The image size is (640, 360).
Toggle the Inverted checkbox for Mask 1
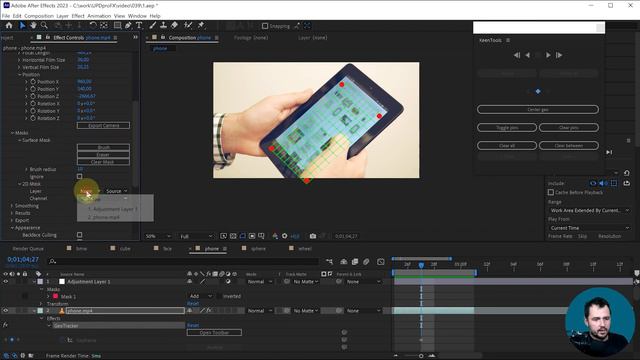(x=220, y=296)
